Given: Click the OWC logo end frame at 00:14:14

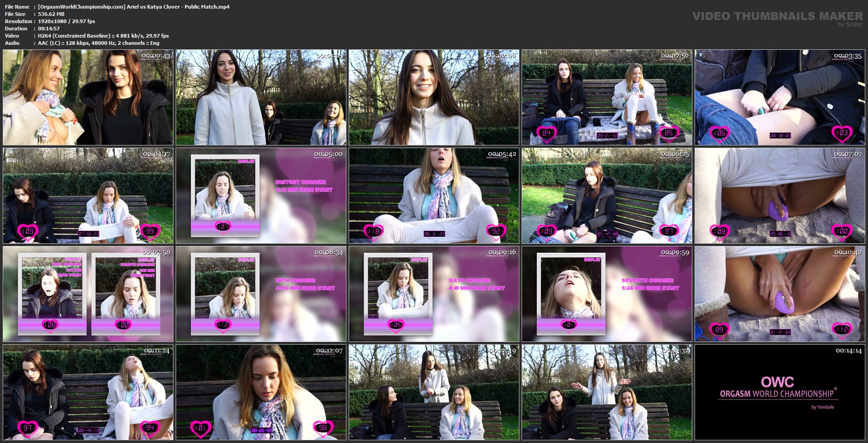Looking at the screenshot, I should point(780,392).
